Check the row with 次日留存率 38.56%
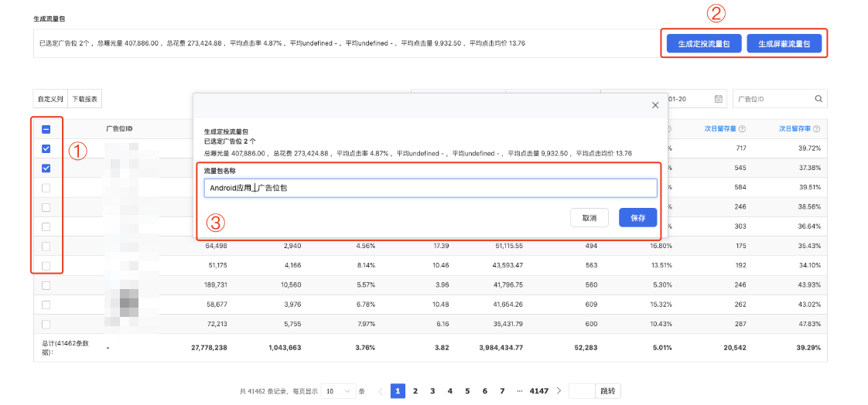 point(46,207)
